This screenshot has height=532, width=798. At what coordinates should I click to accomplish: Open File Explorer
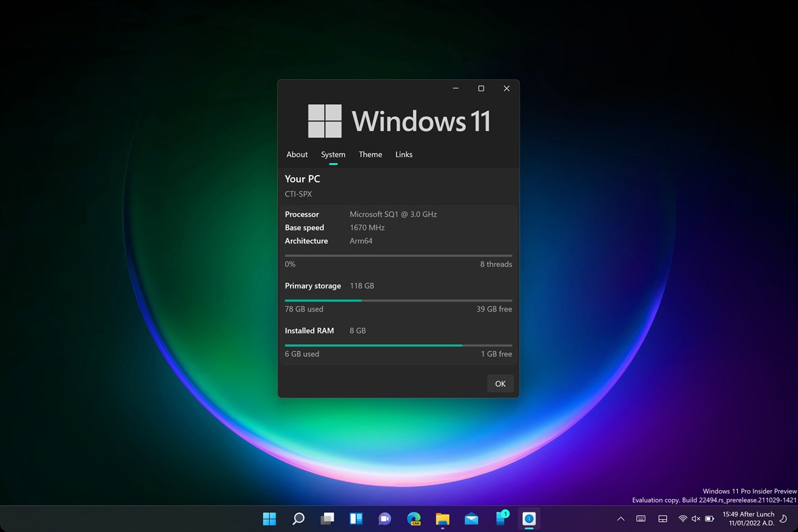pyautogui.click(x=442, y=518)
